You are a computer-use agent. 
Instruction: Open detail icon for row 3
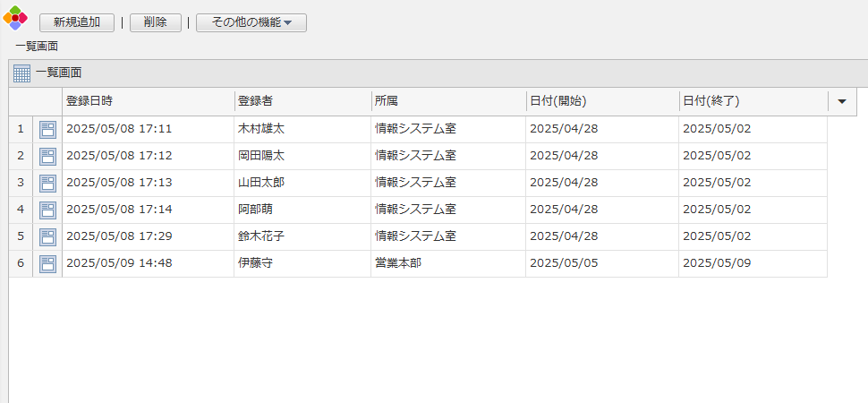coord(47,183)
